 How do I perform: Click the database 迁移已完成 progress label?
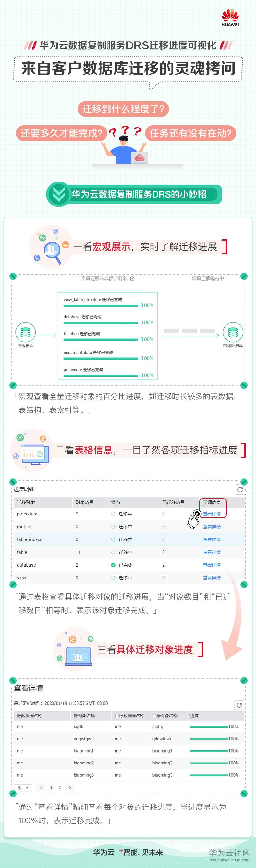coord(83,317)
